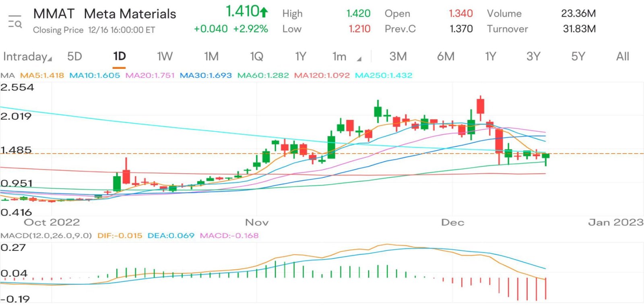644x308 pixels.
Task: Click the MACD:-0.168 value label
Action: click(x=229, y=236)
